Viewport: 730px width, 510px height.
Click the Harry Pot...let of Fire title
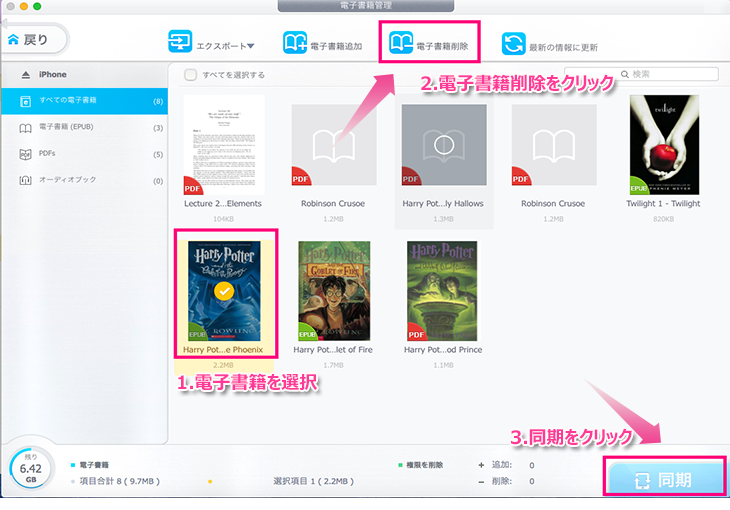333,350
